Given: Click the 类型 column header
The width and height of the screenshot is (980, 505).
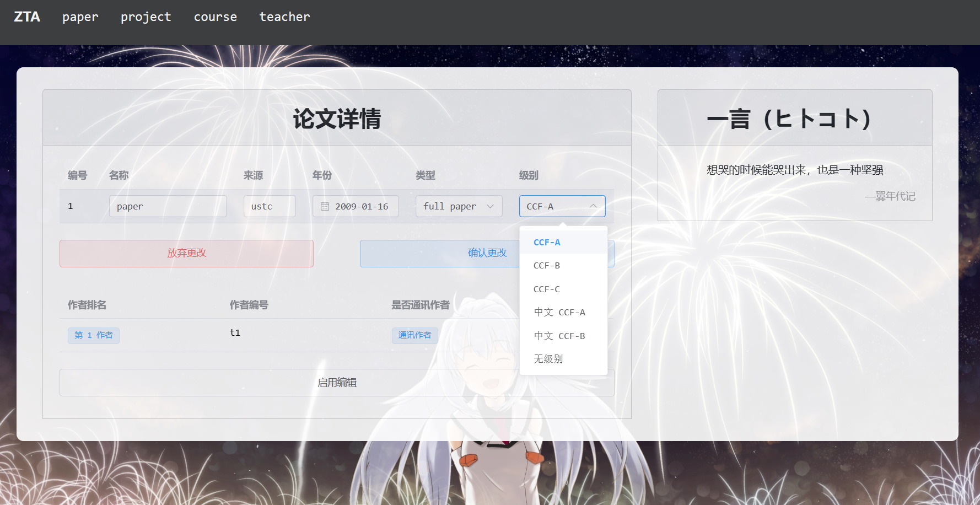Looking at the screenshot, I should coord(426,175).
